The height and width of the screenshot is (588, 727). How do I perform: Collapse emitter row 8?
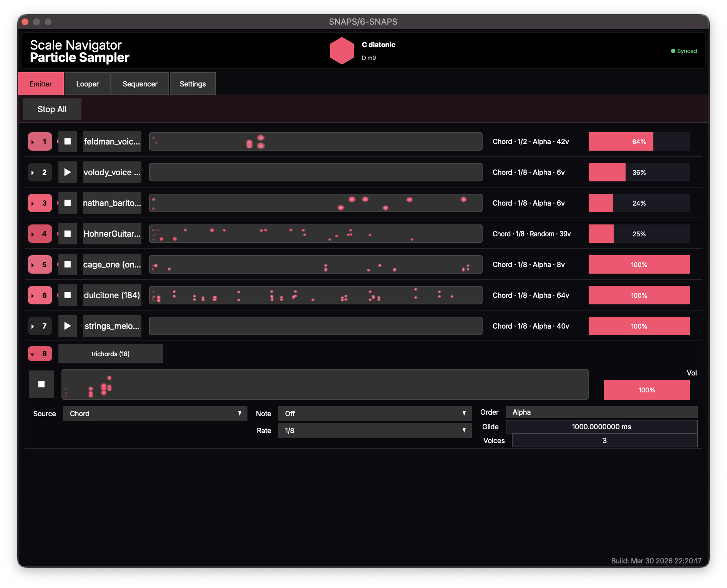pos(40,354)
